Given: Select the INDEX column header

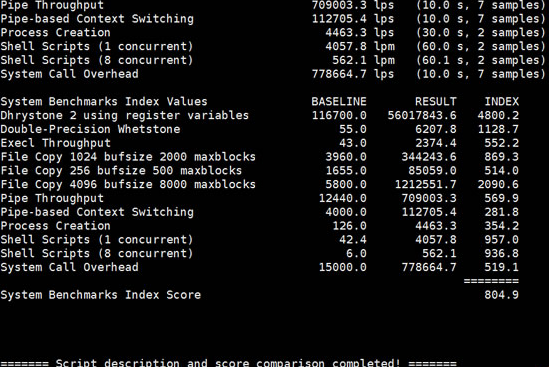Looking at the screenshot, I should (x=502, y=102).
